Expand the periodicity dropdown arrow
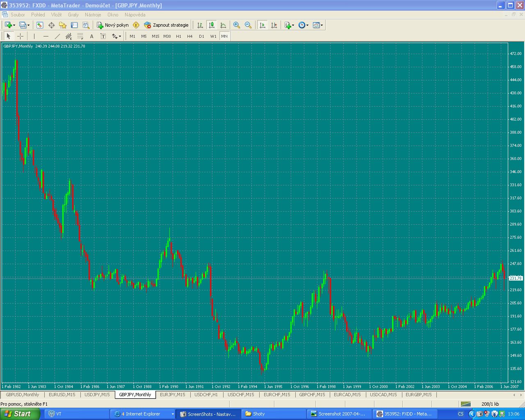Image resolution: width=525 pixels, height=420 pixels. click(308, 25)
